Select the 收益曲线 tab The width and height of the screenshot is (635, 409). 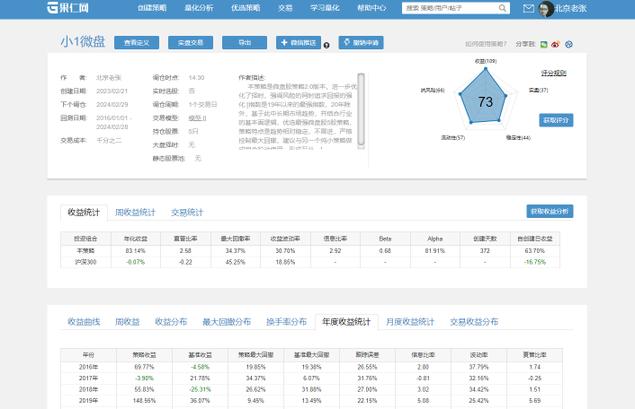pyautogui.click(x=85, y=322)
